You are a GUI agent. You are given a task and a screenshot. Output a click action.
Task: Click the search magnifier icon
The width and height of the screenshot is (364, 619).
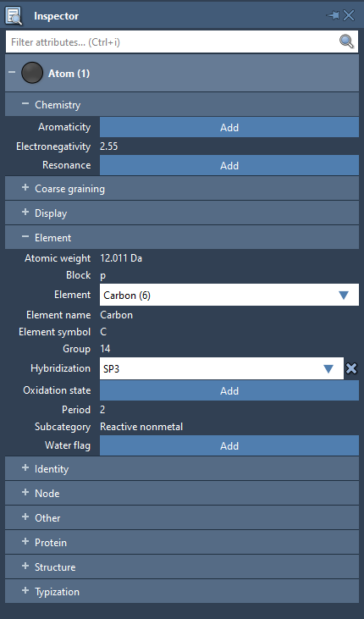pos(346,41)
